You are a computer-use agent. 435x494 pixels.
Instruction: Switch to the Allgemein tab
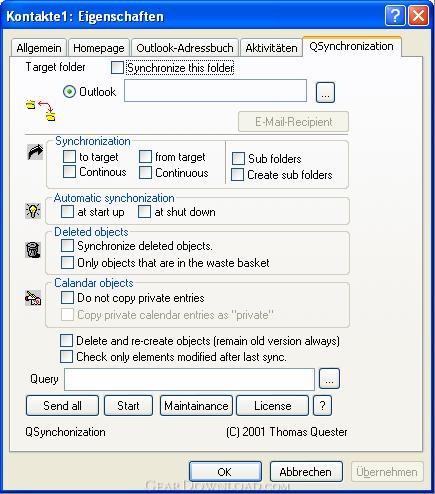tap(39, 48)
